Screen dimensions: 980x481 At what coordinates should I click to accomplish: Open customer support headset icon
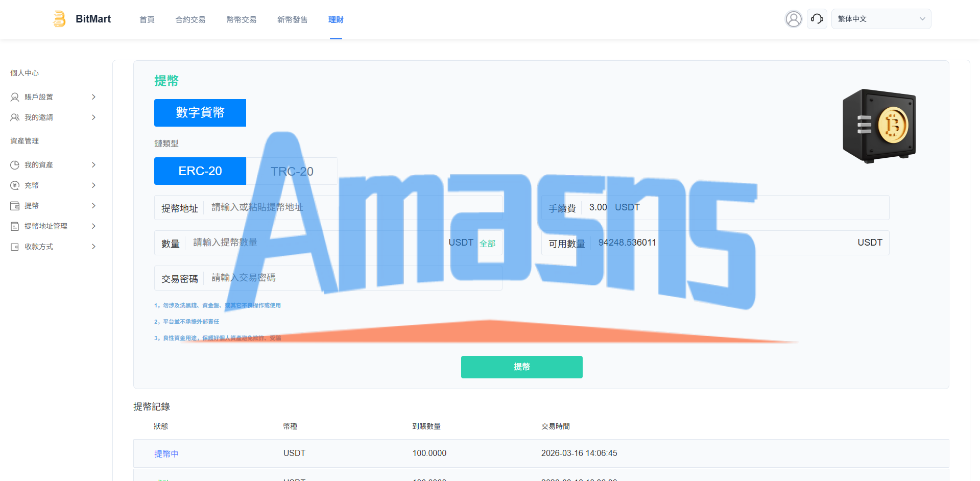817,19
